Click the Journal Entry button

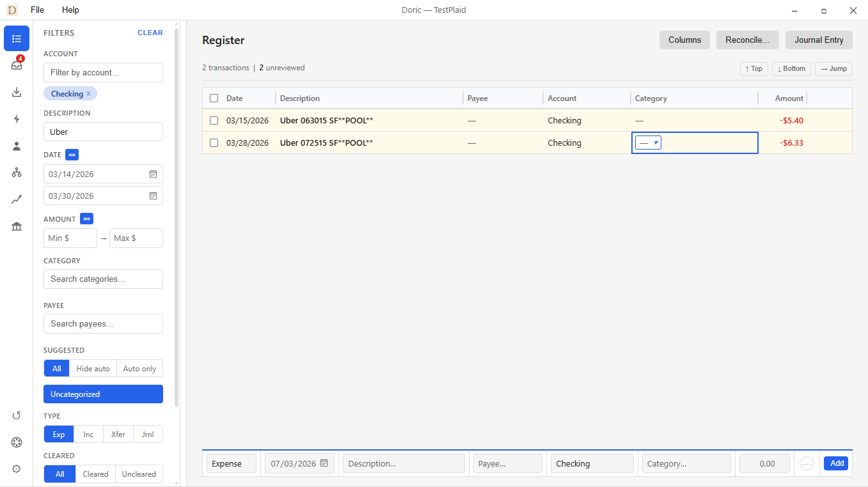pyautogui.click(x=819, y=40)
